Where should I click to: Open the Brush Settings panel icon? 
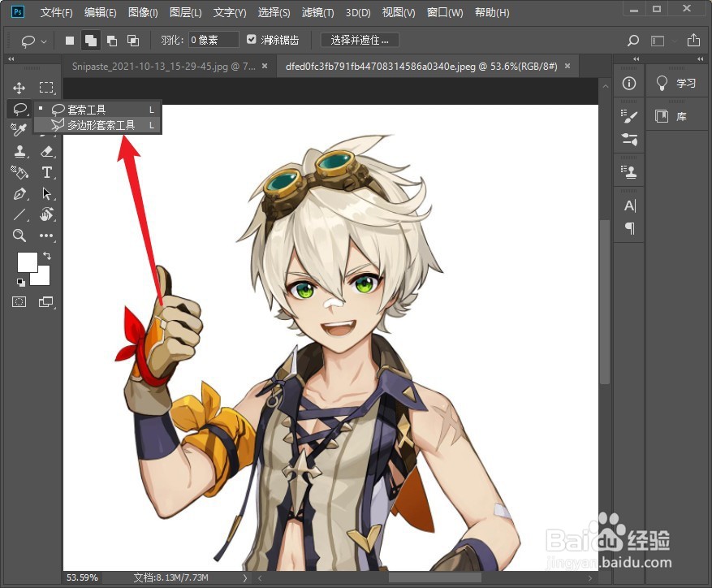[629, 116]
